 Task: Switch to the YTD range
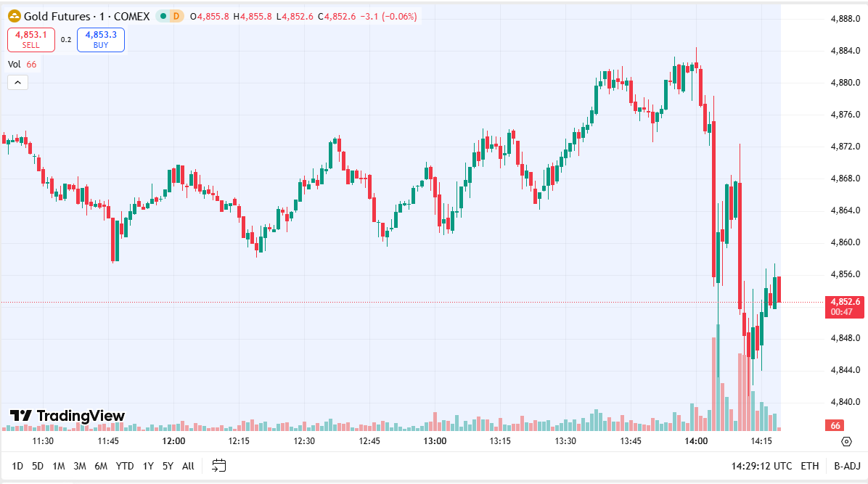point(125,466)
